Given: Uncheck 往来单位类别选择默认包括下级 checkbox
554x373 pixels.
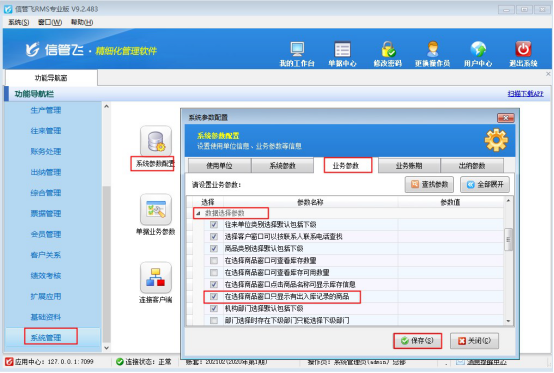Looking at the screenshot, I should (x=214, y=225).
